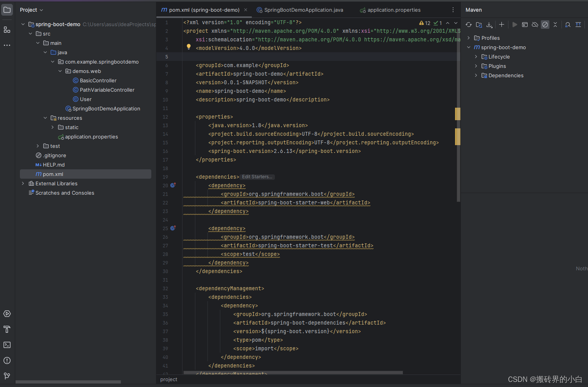Download sources and documentation in Maven
The height and width of the screenshot is (387, 588).
tap(489, 25)
